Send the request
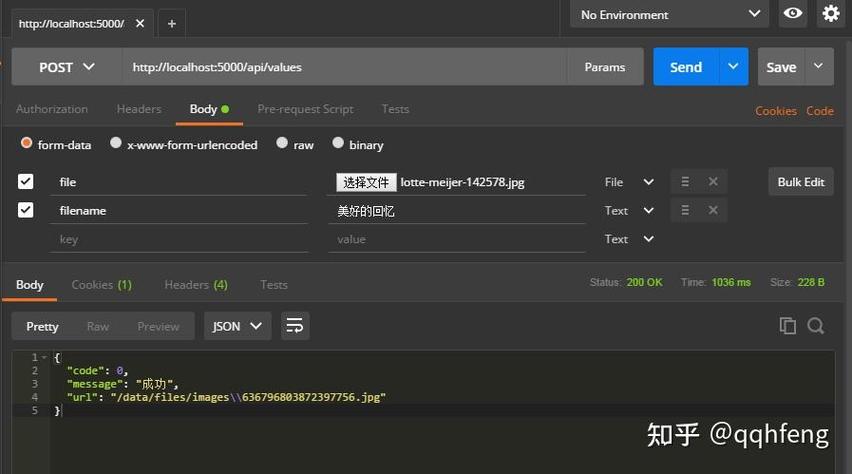Screen dimensions: 852x474 [x=686, y=67]
